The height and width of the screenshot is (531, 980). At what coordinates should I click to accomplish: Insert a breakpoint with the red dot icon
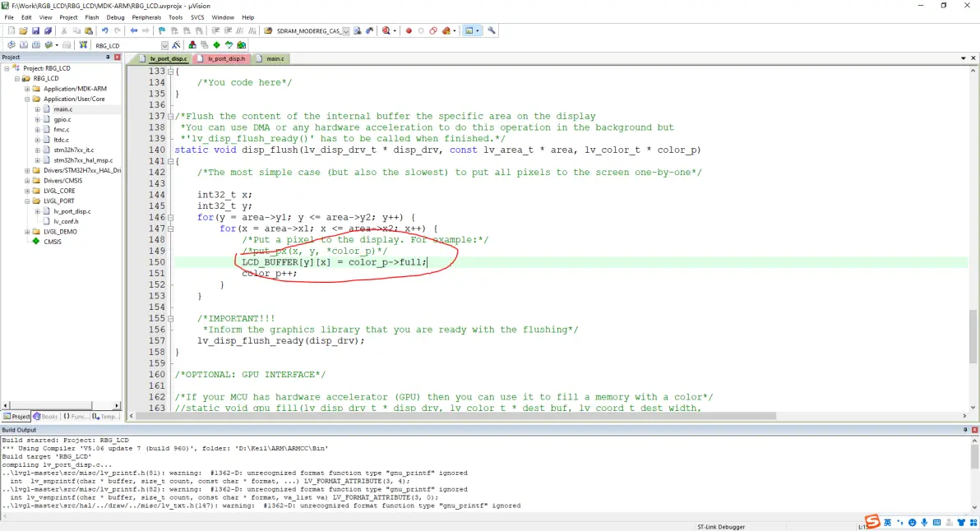point(409,30)
